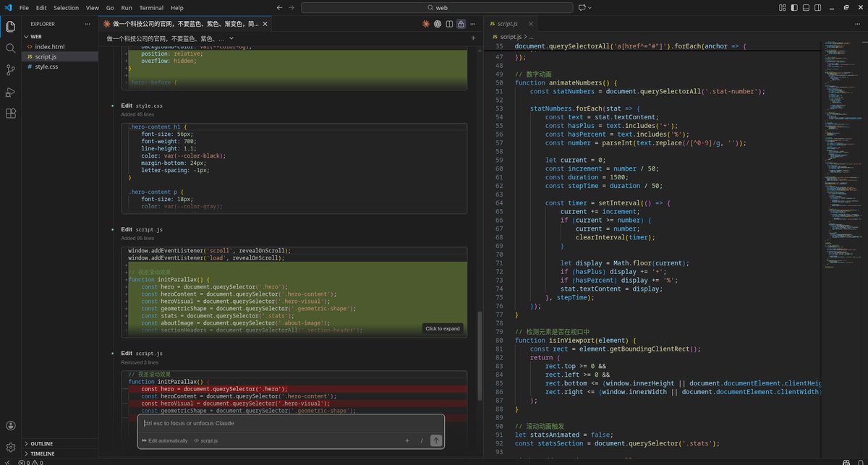Open the View menu
The image size is (868, 465).
point(93,7)
